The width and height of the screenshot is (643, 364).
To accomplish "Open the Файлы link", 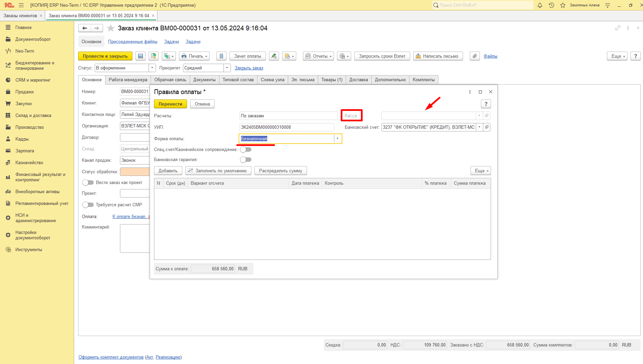I will click(x=490, y=56).
